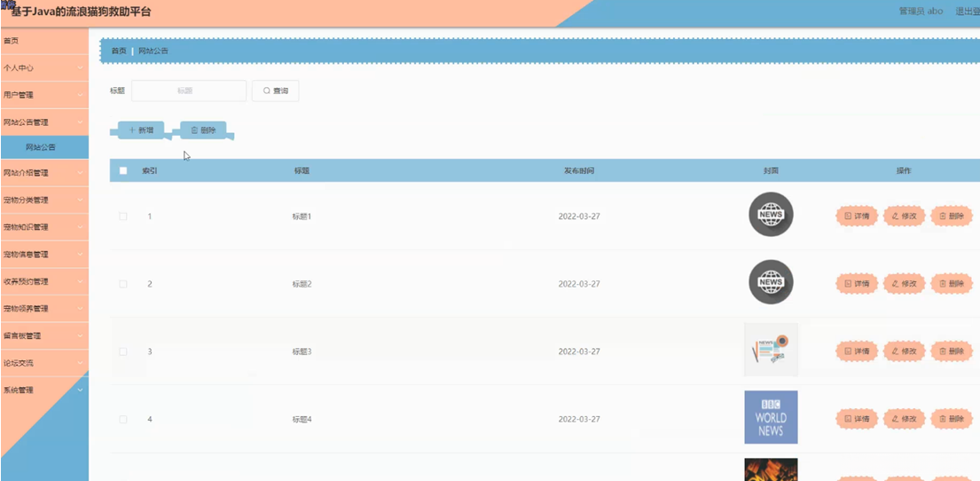
Task: Click the 索引 column header
Action: point(149,170)
